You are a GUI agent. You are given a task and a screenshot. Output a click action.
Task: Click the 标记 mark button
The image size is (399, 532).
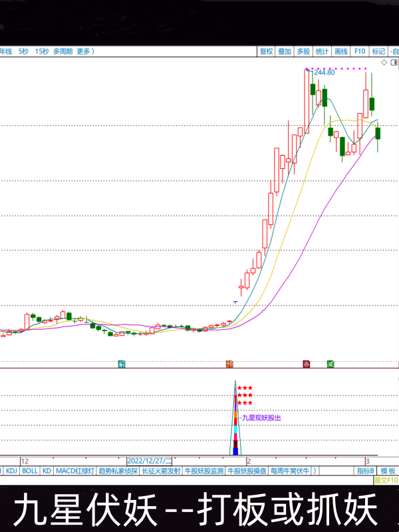pyautogui.click(x=378, y=52)
